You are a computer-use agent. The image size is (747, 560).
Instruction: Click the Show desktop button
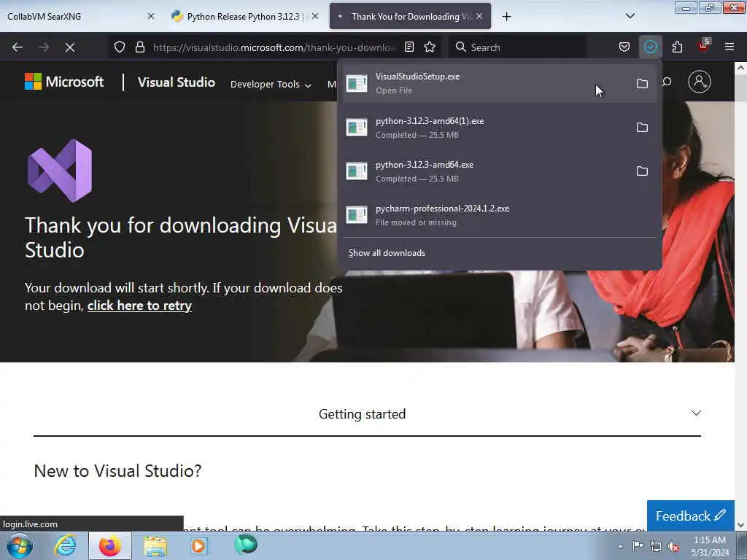742,546
